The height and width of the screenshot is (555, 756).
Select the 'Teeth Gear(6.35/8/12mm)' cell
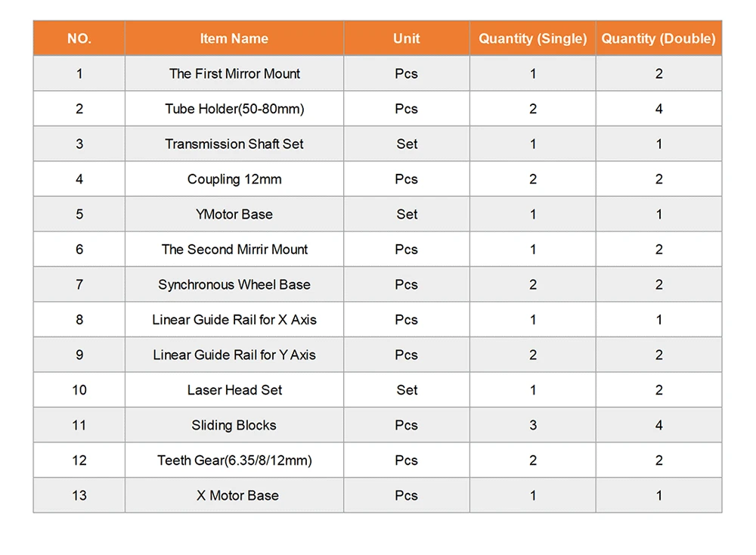[234, 460]
